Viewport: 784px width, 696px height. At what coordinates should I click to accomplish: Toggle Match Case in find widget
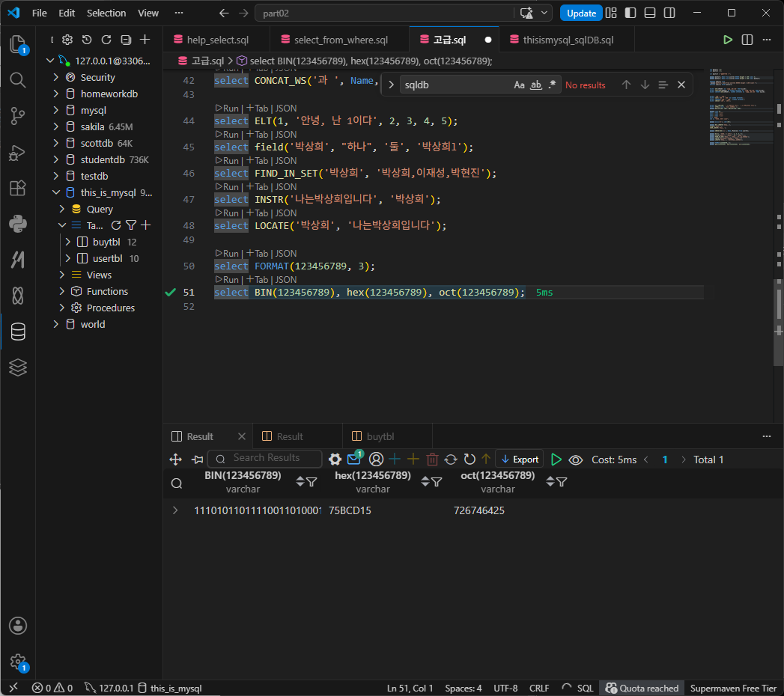coord(520,85)
